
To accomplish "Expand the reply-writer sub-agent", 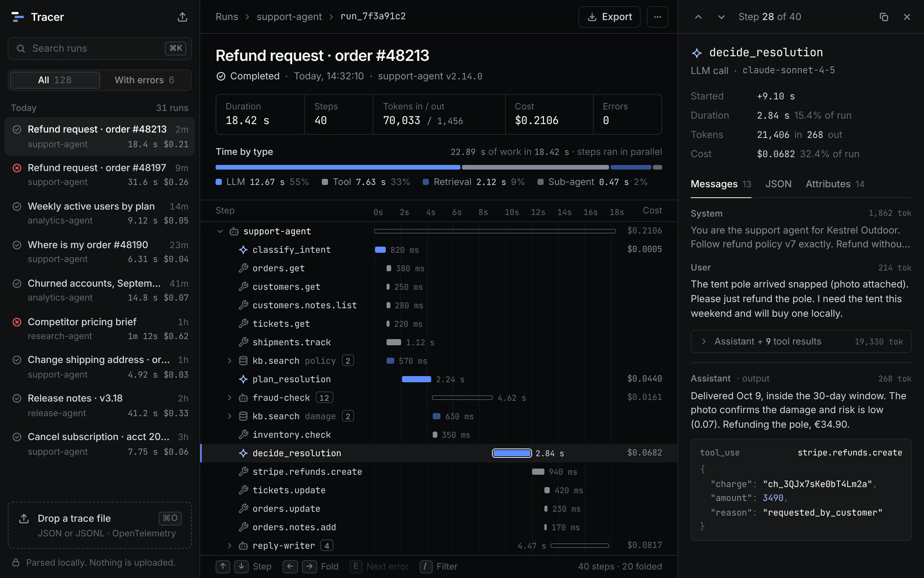I will 229,546.
